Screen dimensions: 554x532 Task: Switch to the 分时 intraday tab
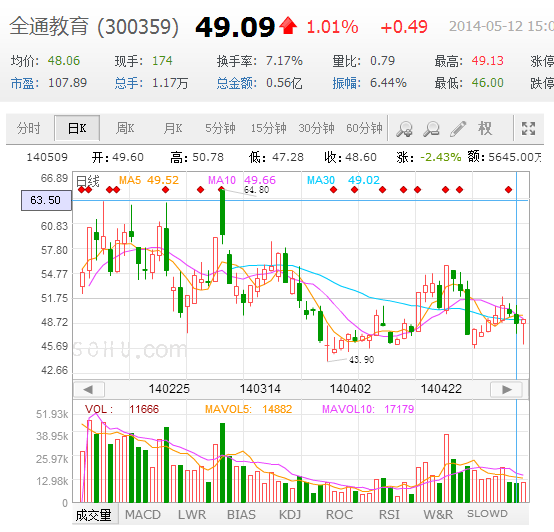pos(29,128)
